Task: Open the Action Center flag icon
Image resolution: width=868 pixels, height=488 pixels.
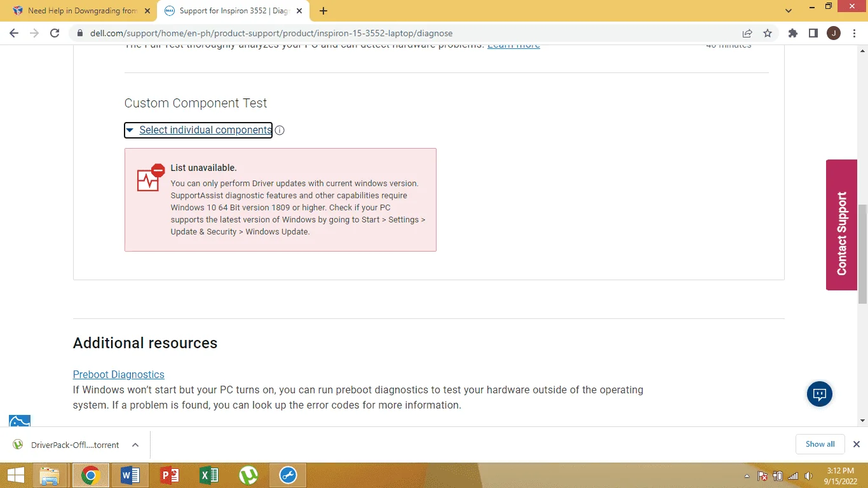Action: click(x=763, y=476)
